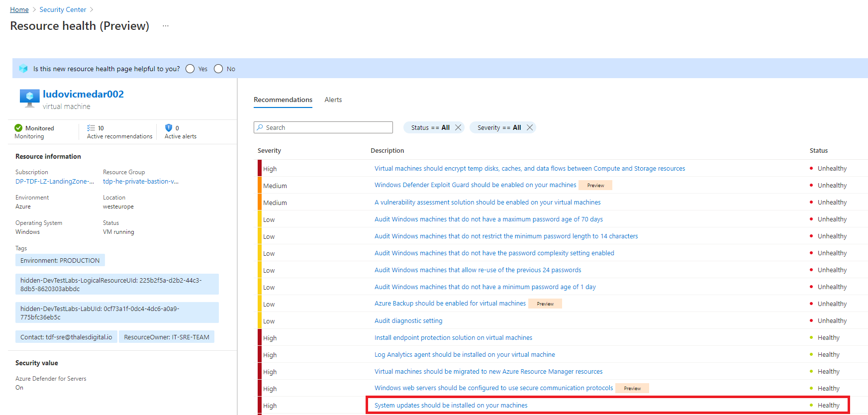
Task: Click Preview badge on Windows web servers row
Action: point(632,388)
